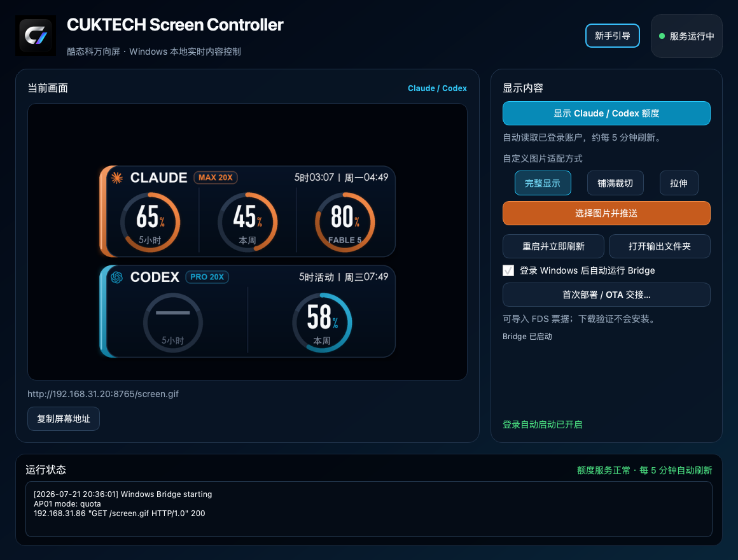The width and height of the screenshot is (738, 560).
Task: Click the Claude 65% 5小时 ring gauge
Action: point(150,222)
